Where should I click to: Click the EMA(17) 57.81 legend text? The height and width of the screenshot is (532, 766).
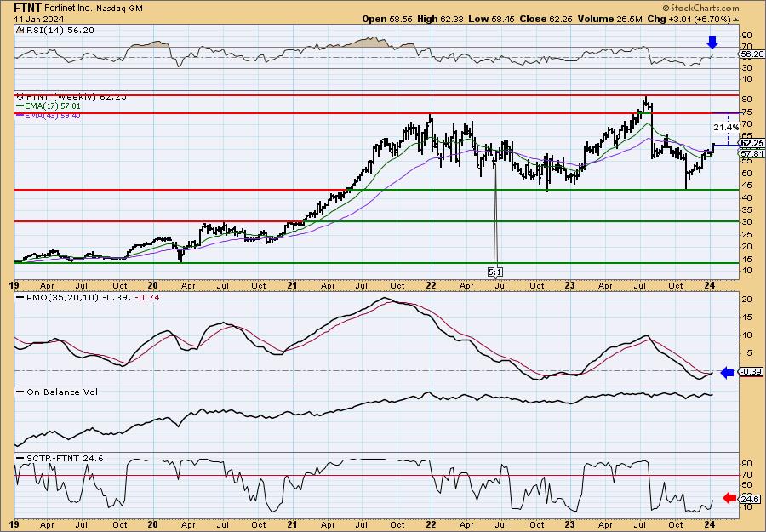click(53, 106)
